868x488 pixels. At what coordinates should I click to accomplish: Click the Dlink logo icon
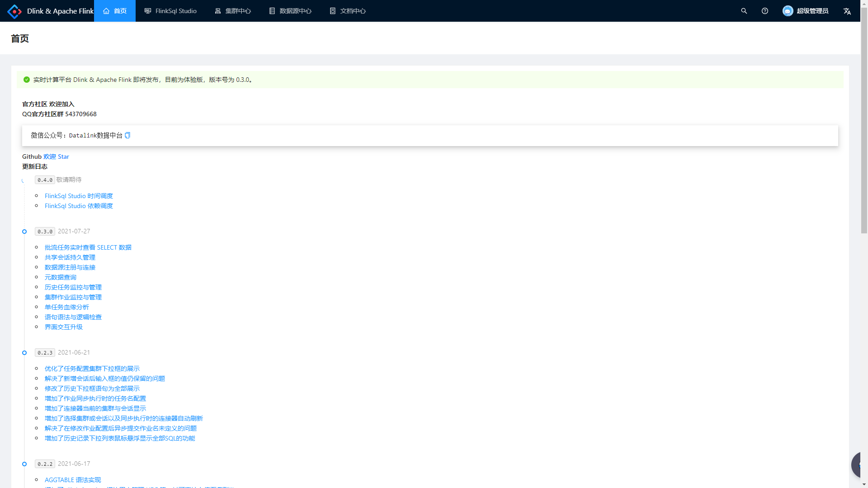[14, 11]
